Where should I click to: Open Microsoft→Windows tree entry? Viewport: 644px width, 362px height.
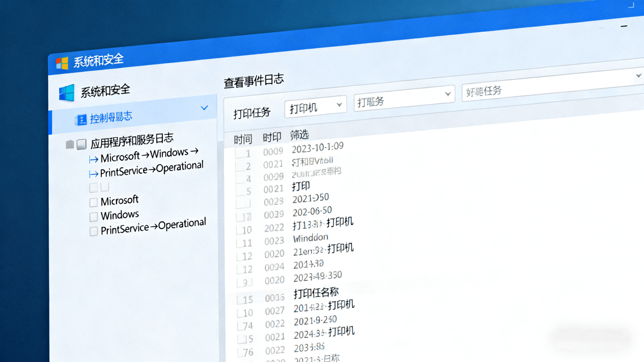(x=150, y=155)
